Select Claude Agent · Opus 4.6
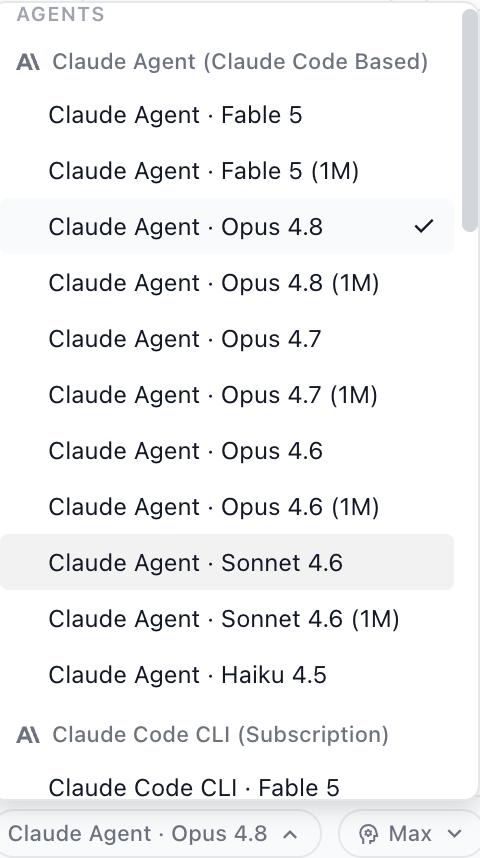 coord(227,451)
